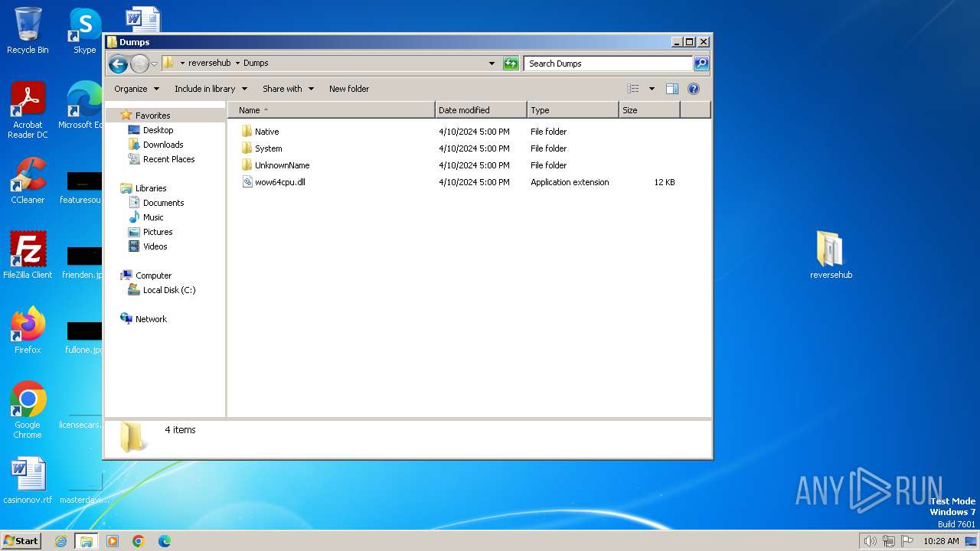Viewport: 980px width, 551px height.
Task: Select Acrobat Reader DC desktop icon
Action: point(28,110)
